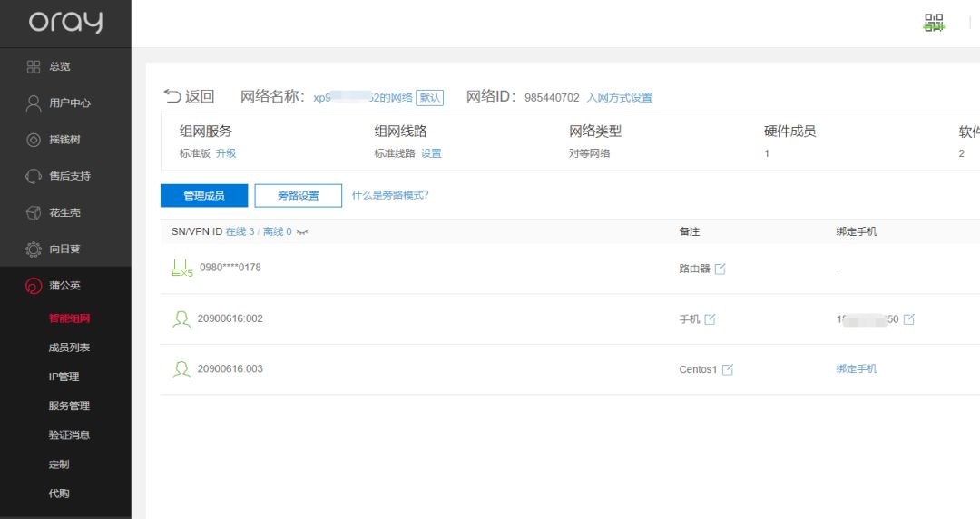Open the 什么是旁路模式? help link
The image size is (980, 519).
(x=390, y=195)
